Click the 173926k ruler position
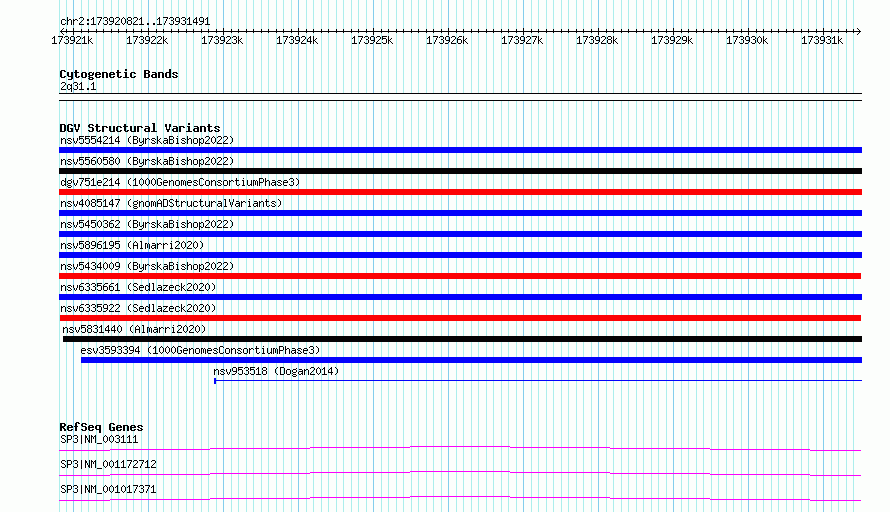This screenshot has width=890, height=512. tap(447, 40)
